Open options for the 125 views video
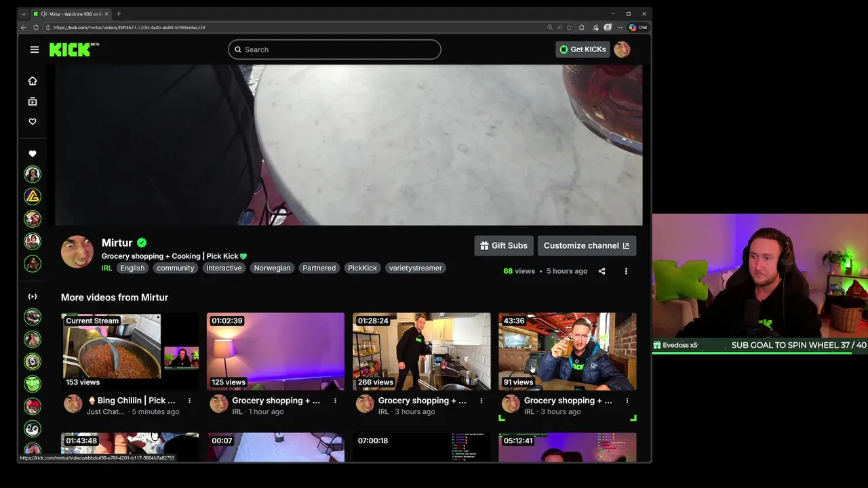This screenshot has height=488, width=868. click(335, 401)
